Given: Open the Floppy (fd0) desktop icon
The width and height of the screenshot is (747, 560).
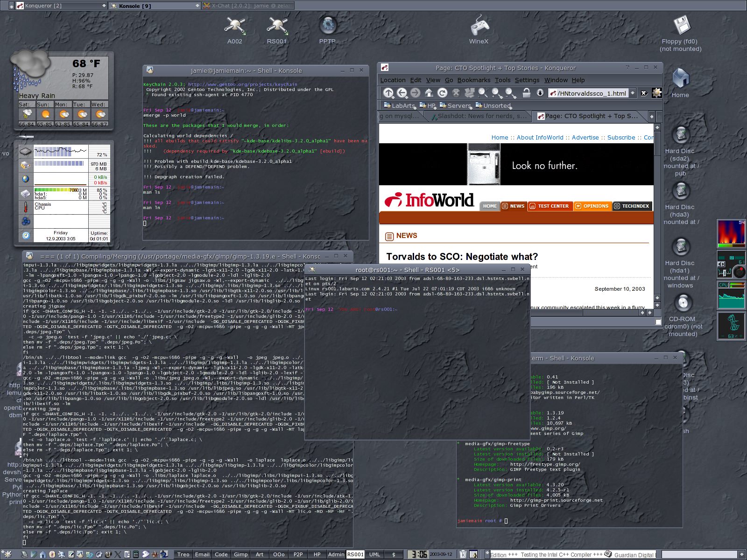Looking at the screenshot, I should click(681, 34).
